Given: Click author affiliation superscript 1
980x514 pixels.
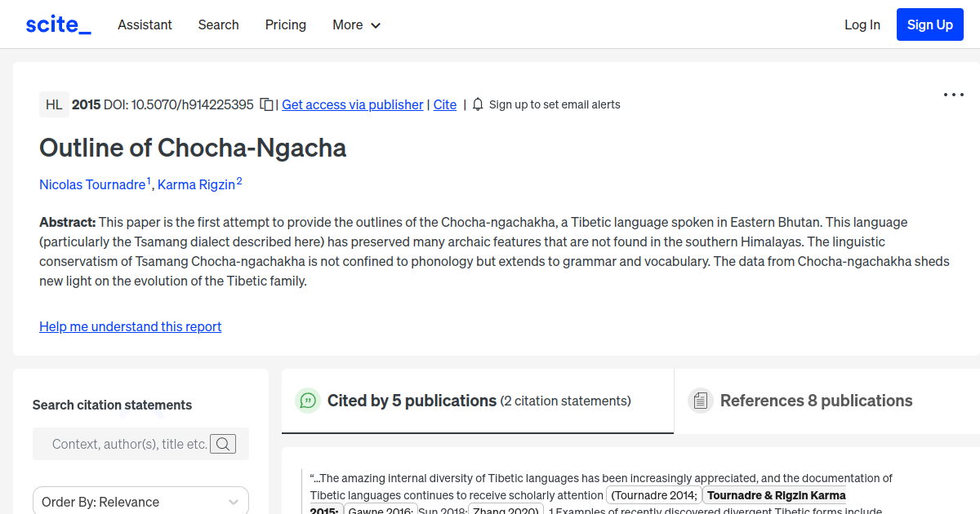Looking at the screenshot, I should (149, 179).
